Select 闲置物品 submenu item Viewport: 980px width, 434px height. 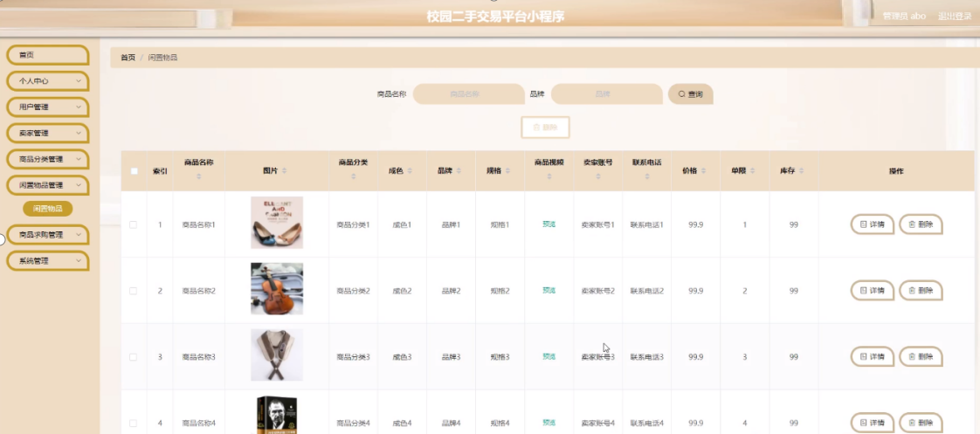coord(47,209)
